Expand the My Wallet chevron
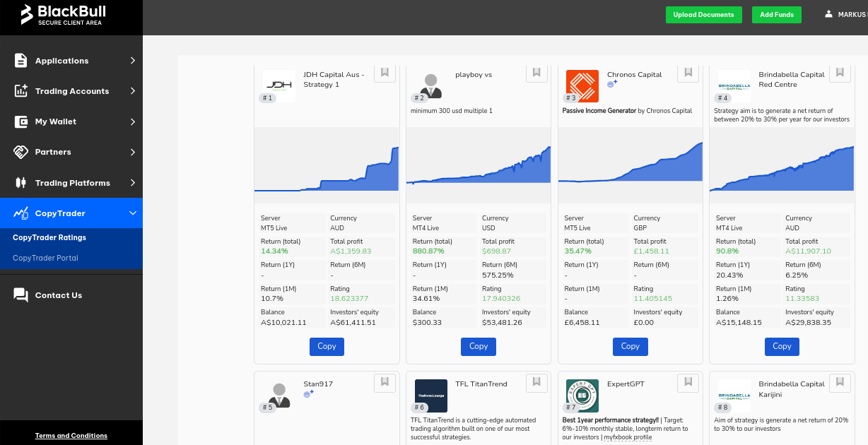 132,121
